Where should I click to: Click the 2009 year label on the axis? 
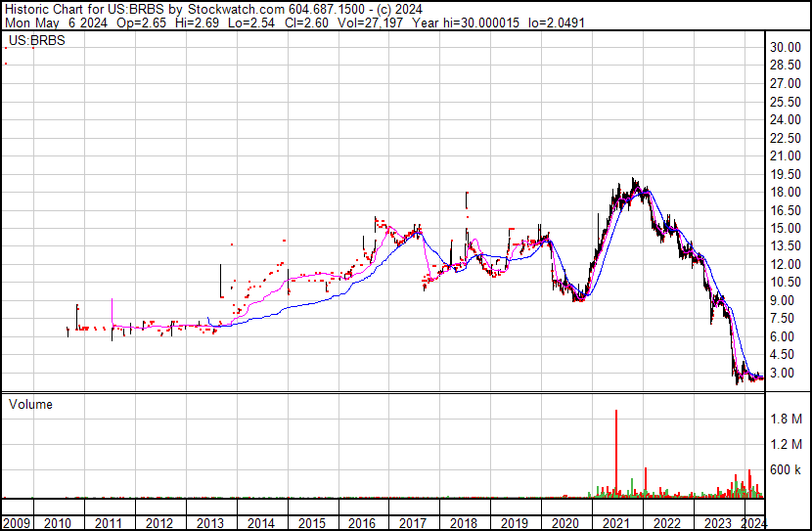[x=16, y=523]
